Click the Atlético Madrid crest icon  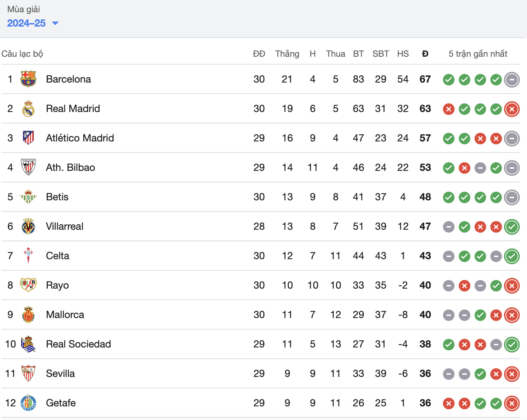(x=28, y=138)
